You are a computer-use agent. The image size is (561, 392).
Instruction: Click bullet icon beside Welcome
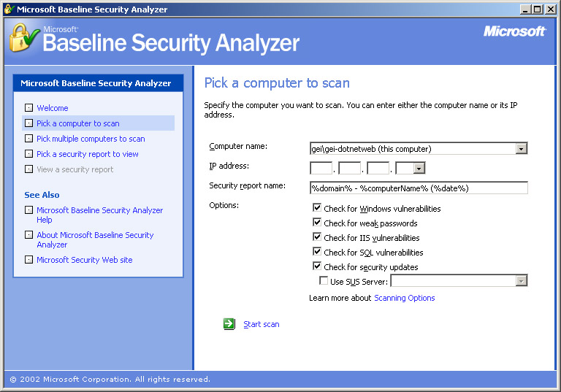pos(28,108)
